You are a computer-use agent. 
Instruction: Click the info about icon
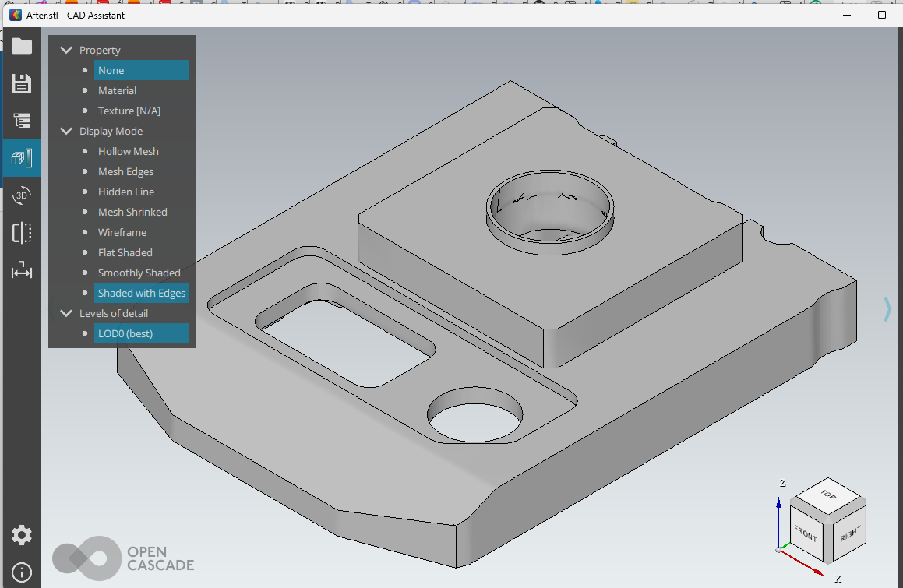point(22,572)
